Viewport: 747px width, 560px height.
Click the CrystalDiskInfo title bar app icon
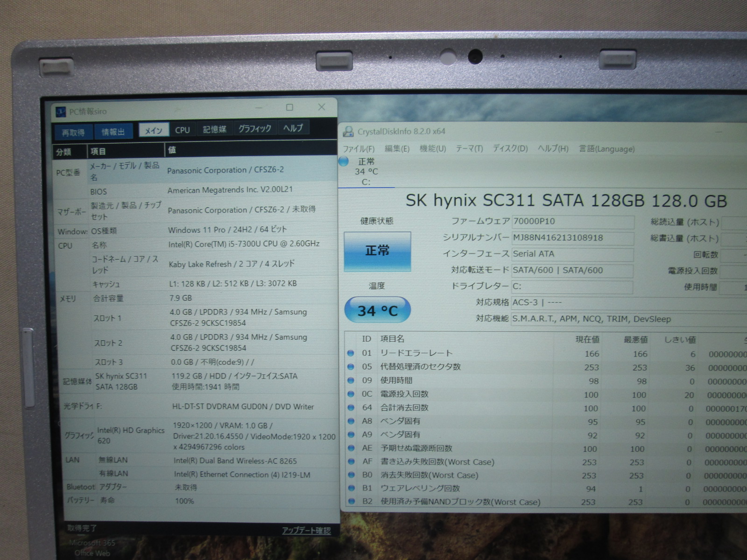coord(348,132)
